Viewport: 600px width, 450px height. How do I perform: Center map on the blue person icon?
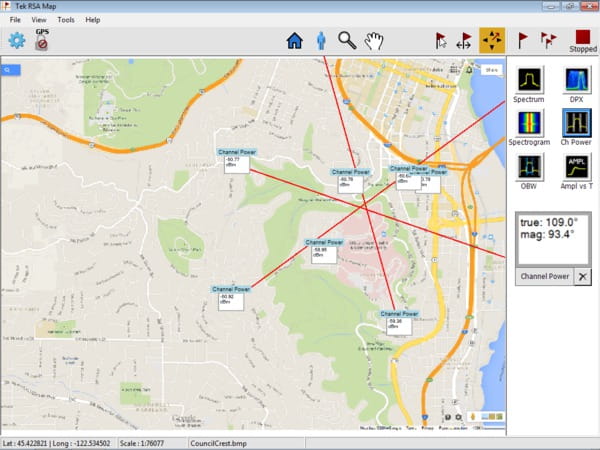click(321, 41)
